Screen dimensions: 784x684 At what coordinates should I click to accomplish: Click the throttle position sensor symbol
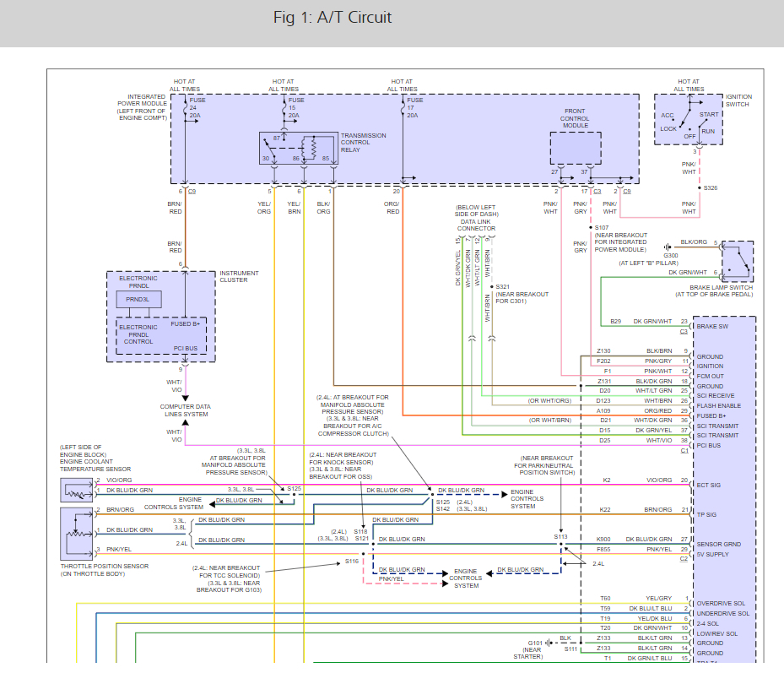[x=77, y=534]
